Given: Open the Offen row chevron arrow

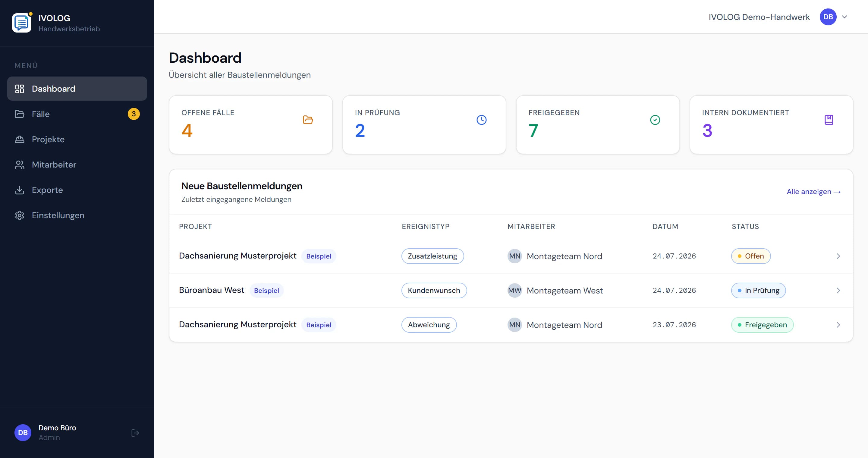Looking at the screenshot, I should pyautogui.click(x=838, y=256).
